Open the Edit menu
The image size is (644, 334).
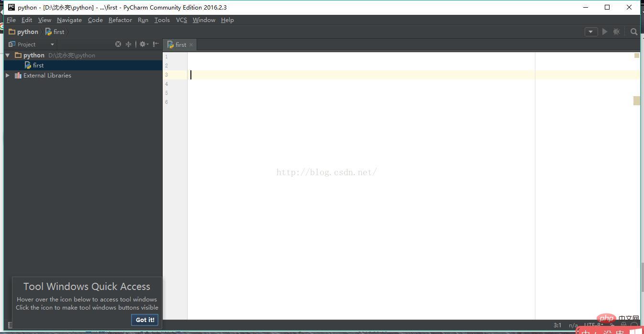tap(27, 20)
